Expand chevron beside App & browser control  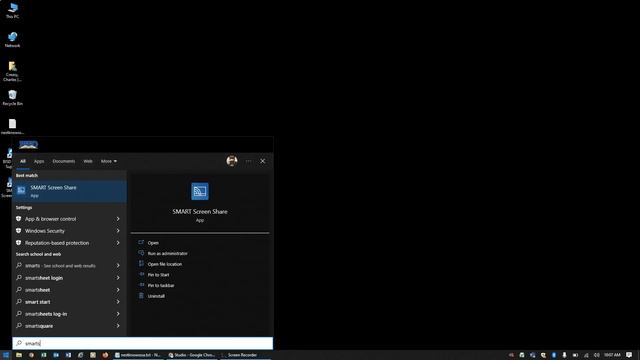[x=118, y=219]
